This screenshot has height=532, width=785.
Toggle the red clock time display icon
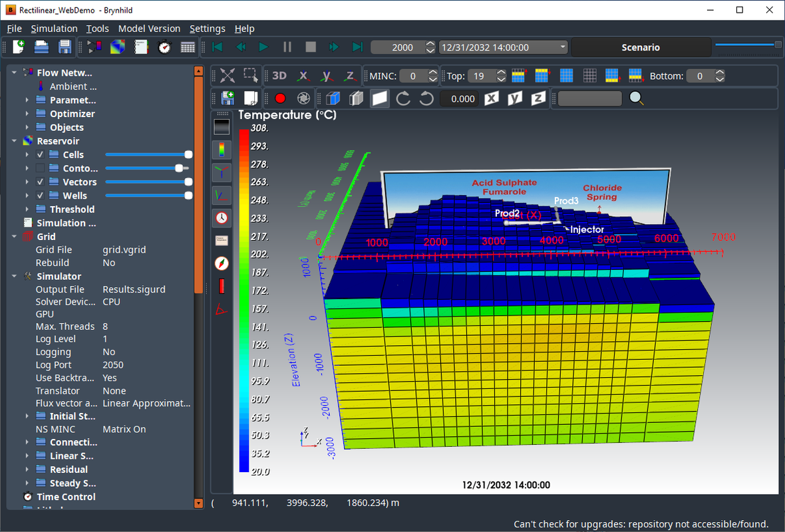pyautogui.click(x=222, y=217)
